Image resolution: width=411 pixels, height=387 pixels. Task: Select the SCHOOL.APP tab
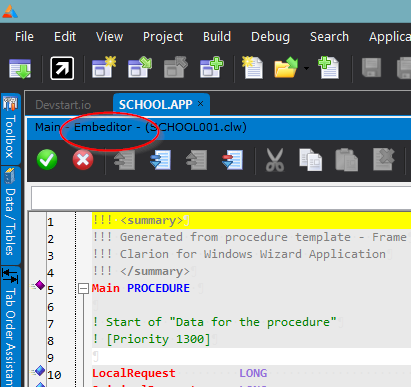(155, 105)
